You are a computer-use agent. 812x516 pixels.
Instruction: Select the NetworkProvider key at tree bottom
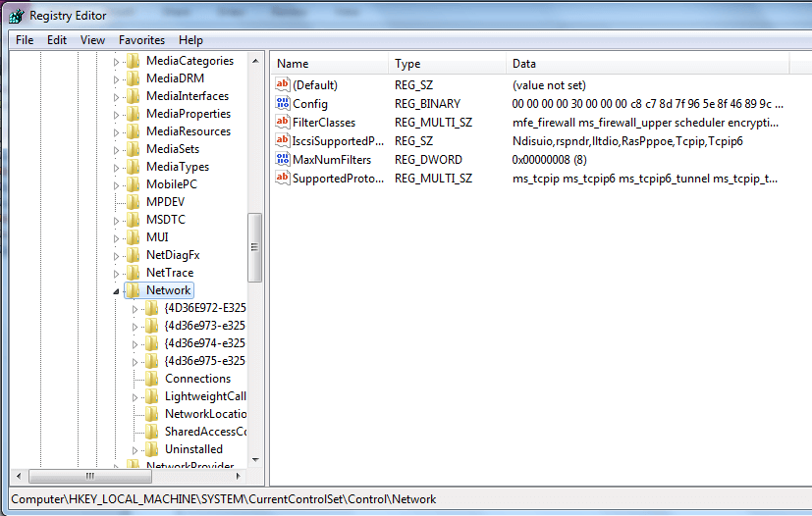point(189,465)
